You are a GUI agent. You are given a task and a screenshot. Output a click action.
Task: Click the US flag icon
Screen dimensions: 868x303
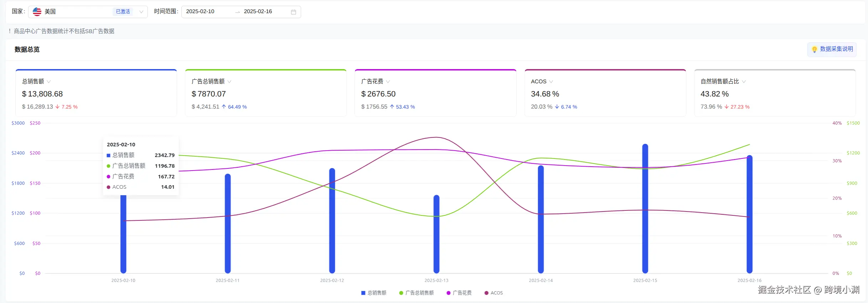pos(37,12)
